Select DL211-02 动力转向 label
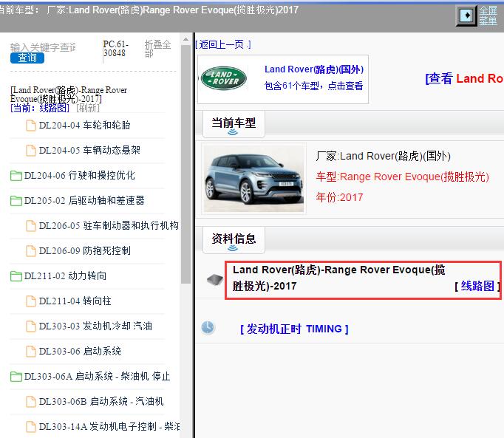Viewport: 504px width, 438px height. 65,276
